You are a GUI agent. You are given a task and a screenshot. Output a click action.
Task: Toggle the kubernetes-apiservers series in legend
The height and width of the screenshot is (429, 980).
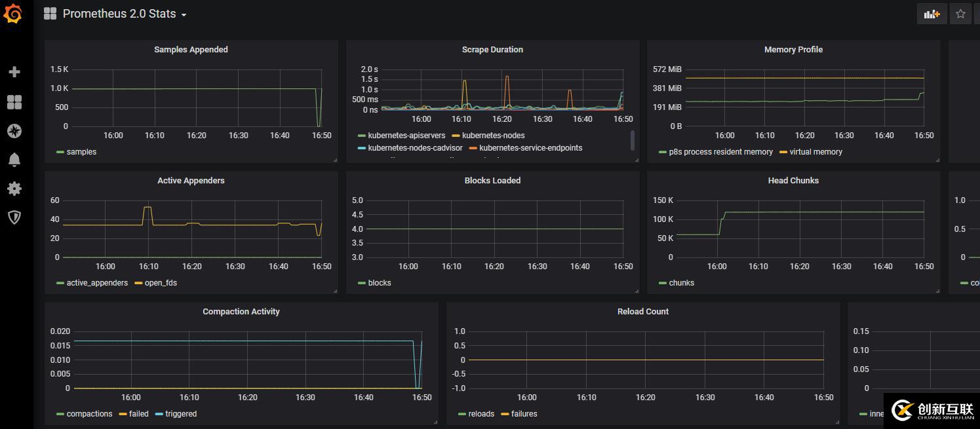coord(406,136)
